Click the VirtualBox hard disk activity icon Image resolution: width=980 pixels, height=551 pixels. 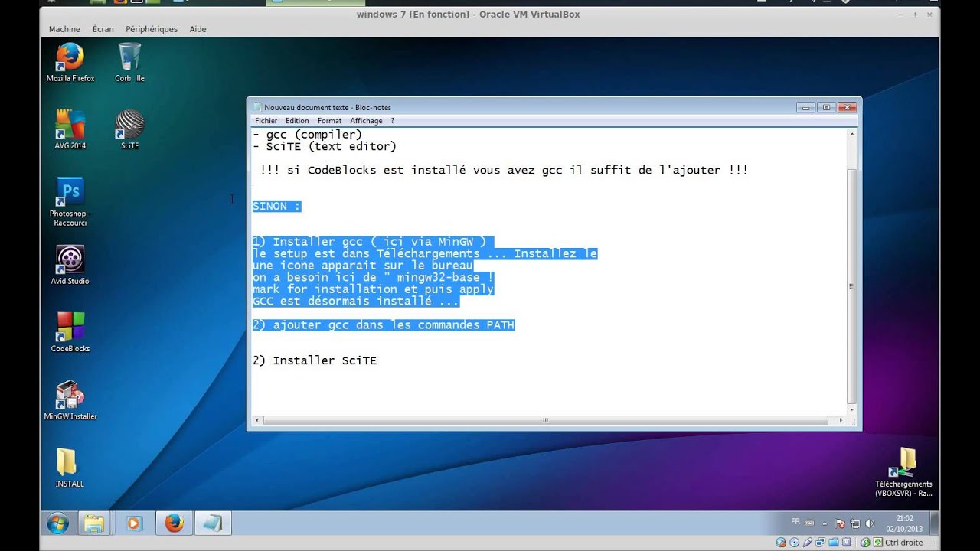point(780,543)
